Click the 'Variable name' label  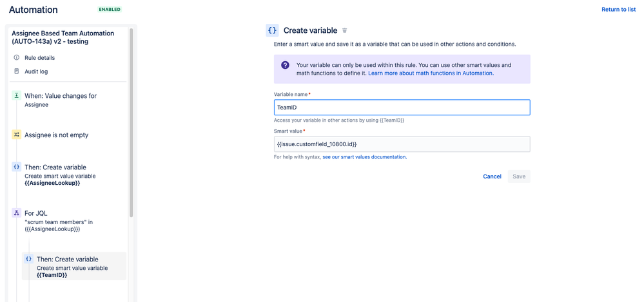pos(291,95)
